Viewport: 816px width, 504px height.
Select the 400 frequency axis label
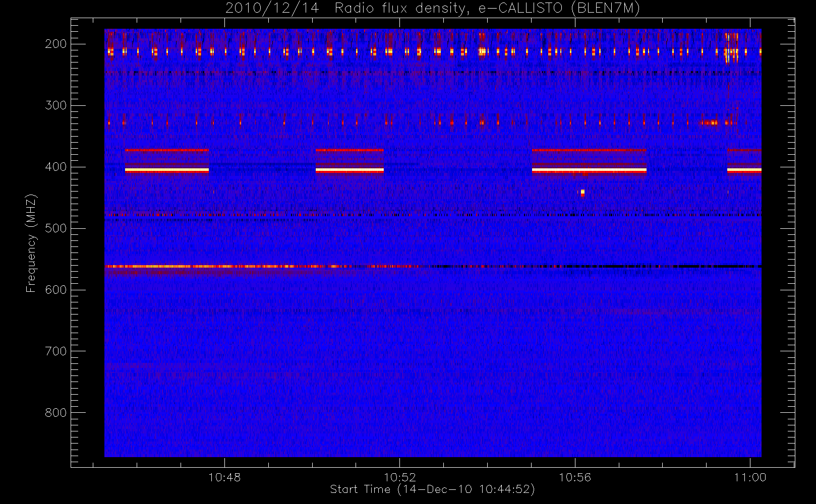pos(55,167)
